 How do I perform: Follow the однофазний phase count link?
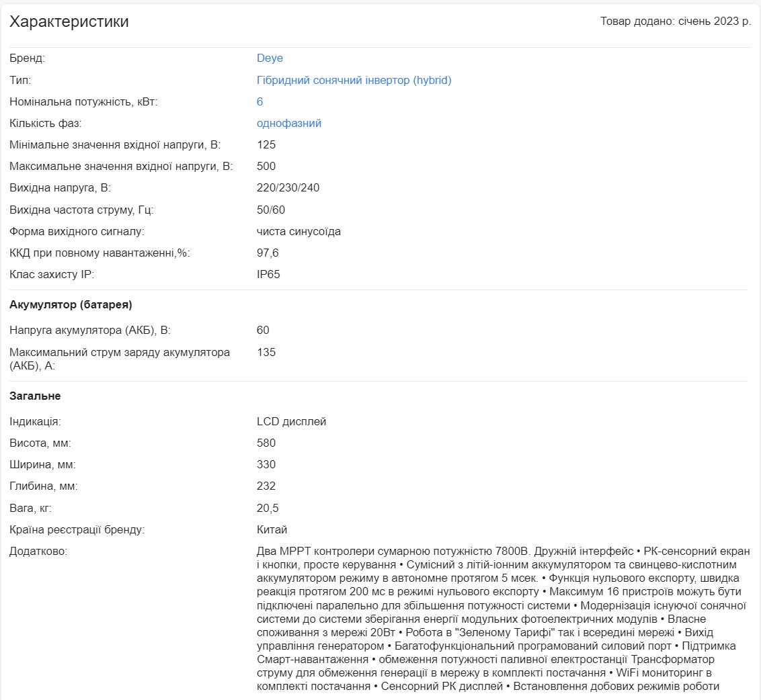click(289, 123)
